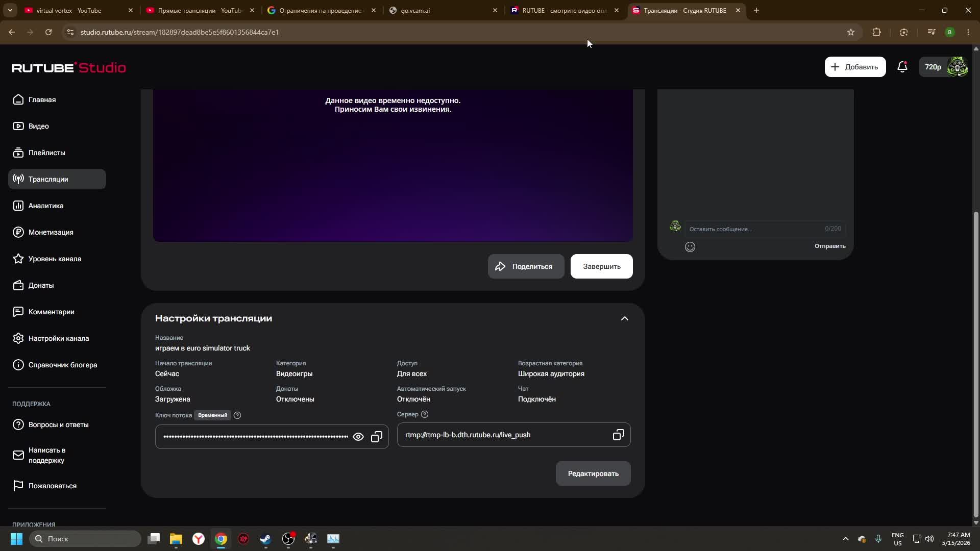Open OBS Studio from the taskbar
980x551 pixels.
pos(288,539)
